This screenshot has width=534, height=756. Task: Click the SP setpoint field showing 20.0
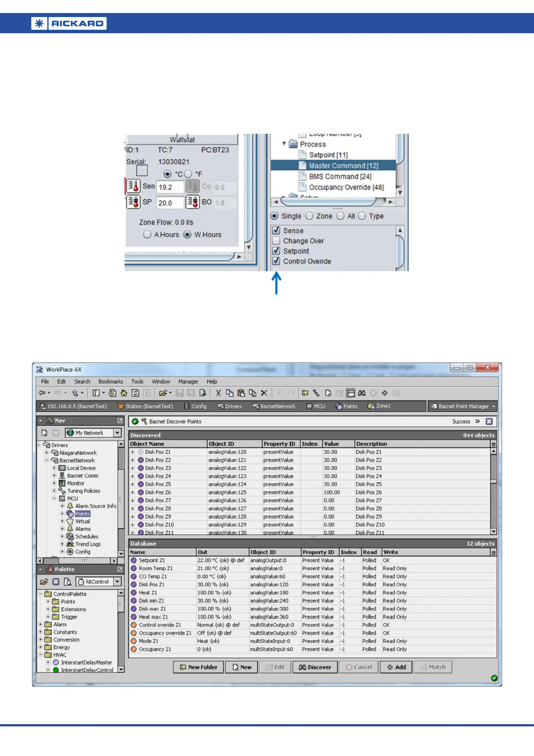(170, 203)
